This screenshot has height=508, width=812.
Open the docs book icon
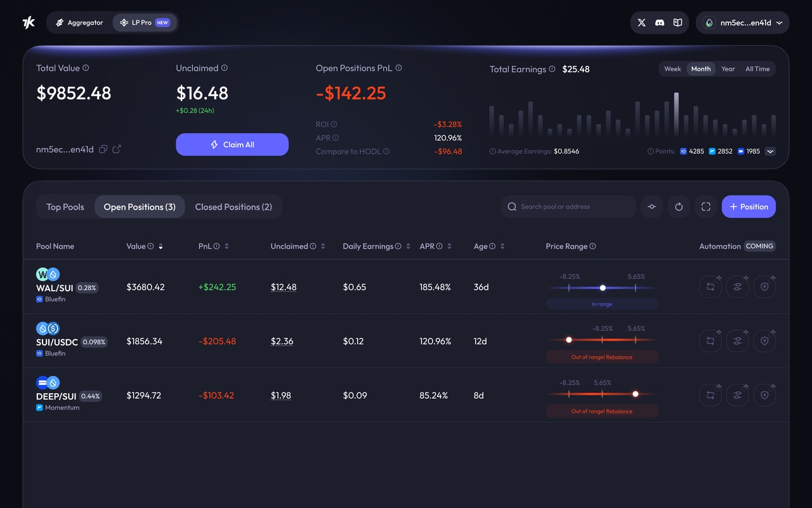click(x=678, y=23)
